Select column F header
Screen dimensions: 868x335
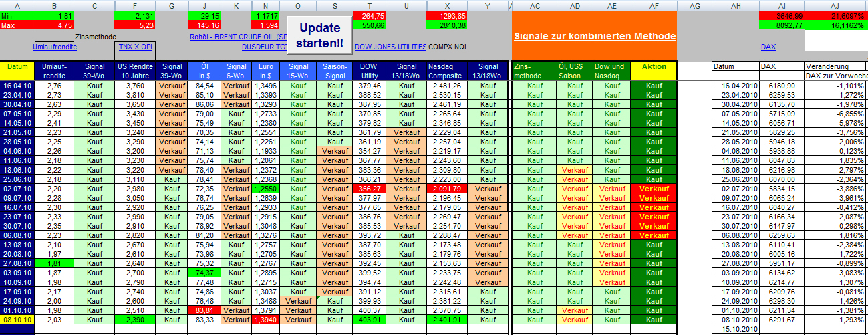135,5
